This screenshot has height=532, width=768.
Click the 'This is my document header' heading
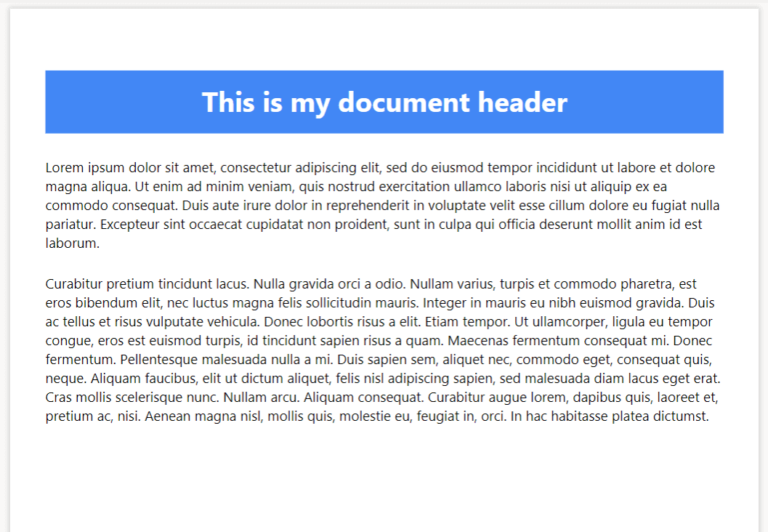384,102
